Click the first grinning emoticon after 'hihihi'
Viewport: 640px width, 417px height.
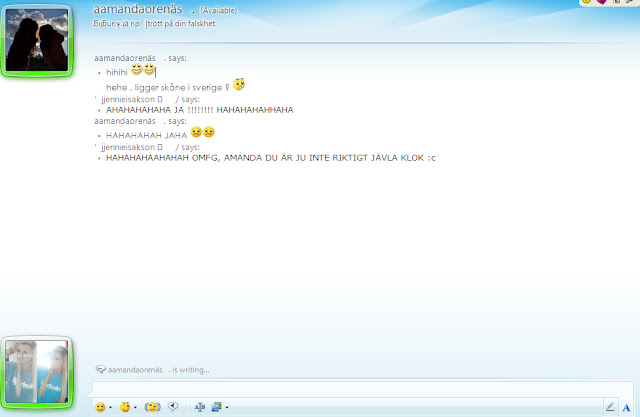coord(137,70)
